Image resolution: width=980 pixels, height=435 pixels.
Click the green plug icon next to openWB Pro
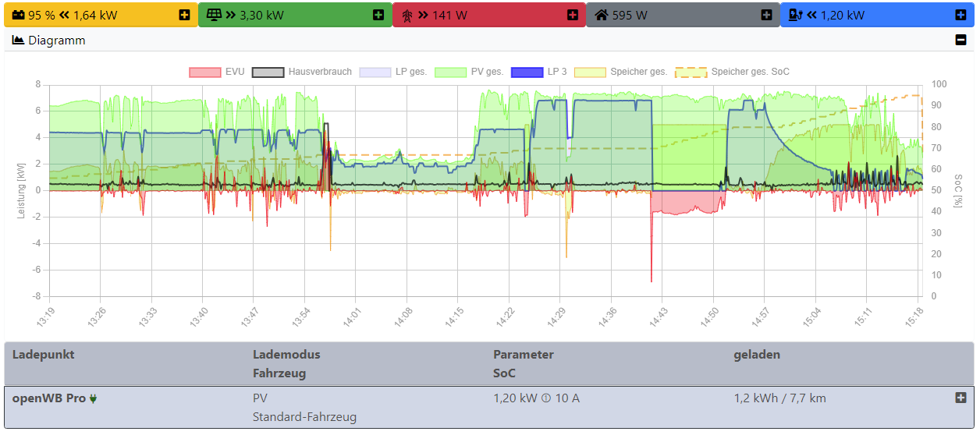(94, 398)
